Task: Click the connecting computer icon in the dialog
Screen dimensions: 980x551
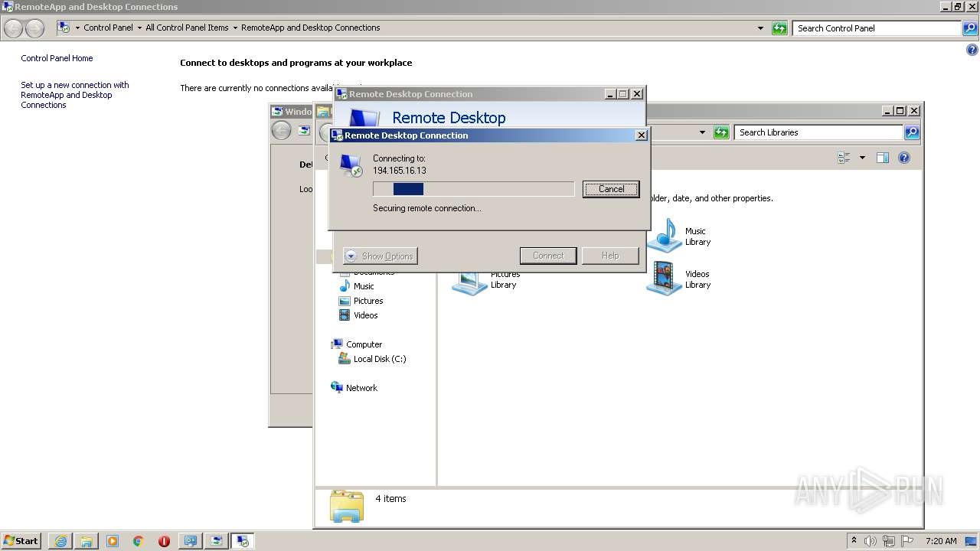Action: point(351,165)
